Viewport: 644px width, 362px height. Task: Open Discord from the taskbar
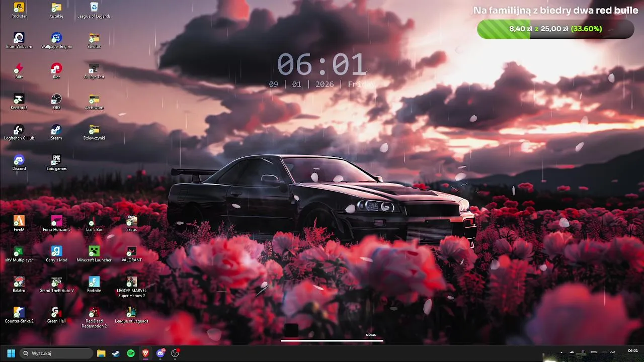(x=160, y=353)
